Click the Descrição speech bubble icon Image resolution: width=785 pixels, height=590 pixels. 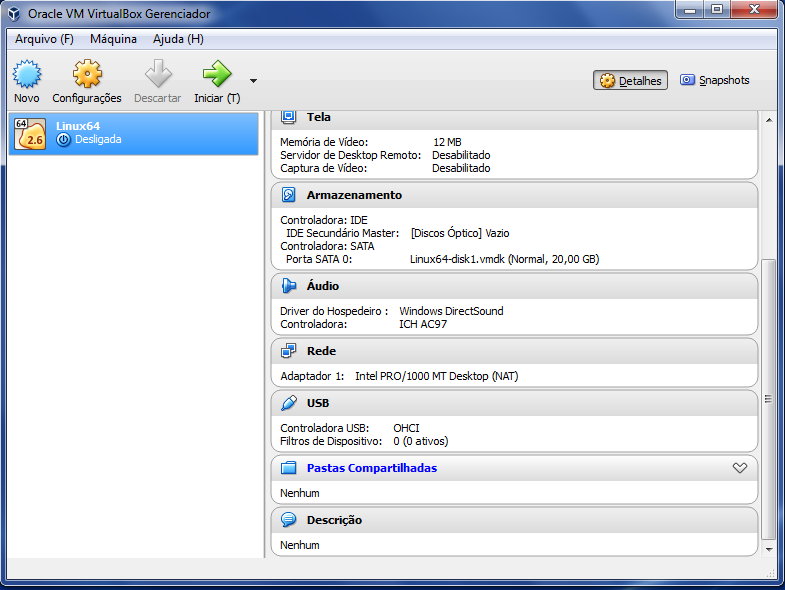point(288,520)
